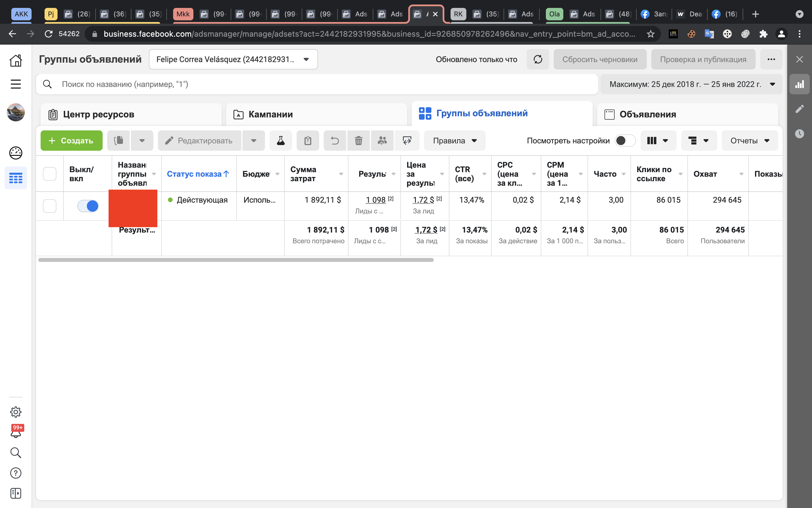Open the 1 098 results link in the row
This screenshot has height=508, width=812.
click(376, 200)
